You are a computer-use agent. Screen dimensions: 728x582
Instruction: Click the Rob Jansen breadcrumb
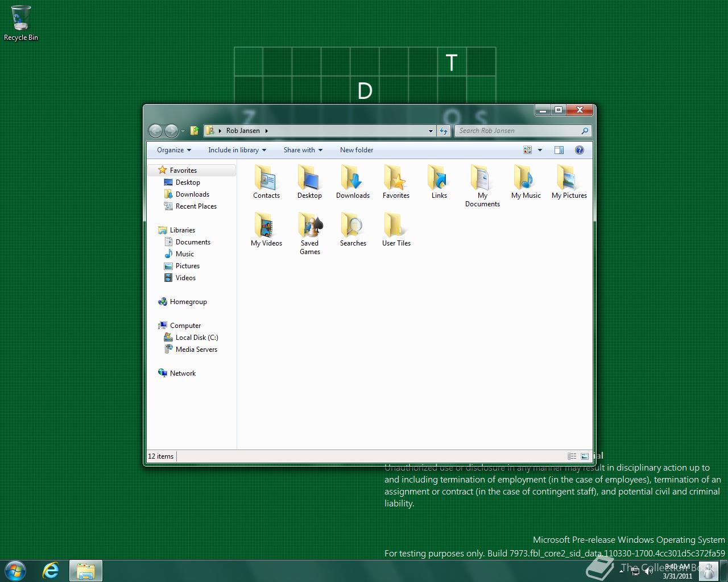tap(243, 131)
